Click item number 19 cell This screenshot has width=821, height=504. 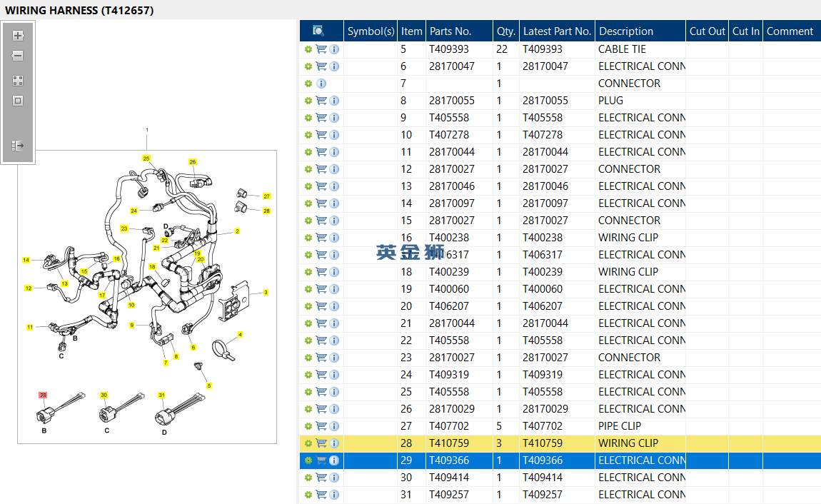406,289
